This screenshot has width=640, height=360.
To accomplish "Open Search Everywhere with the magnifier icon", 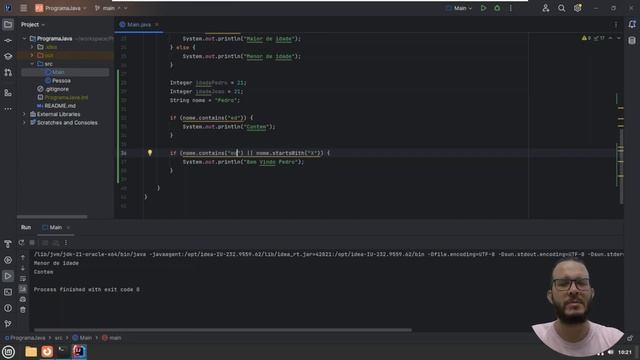I will pyautogui.click(x=562, y=8).
